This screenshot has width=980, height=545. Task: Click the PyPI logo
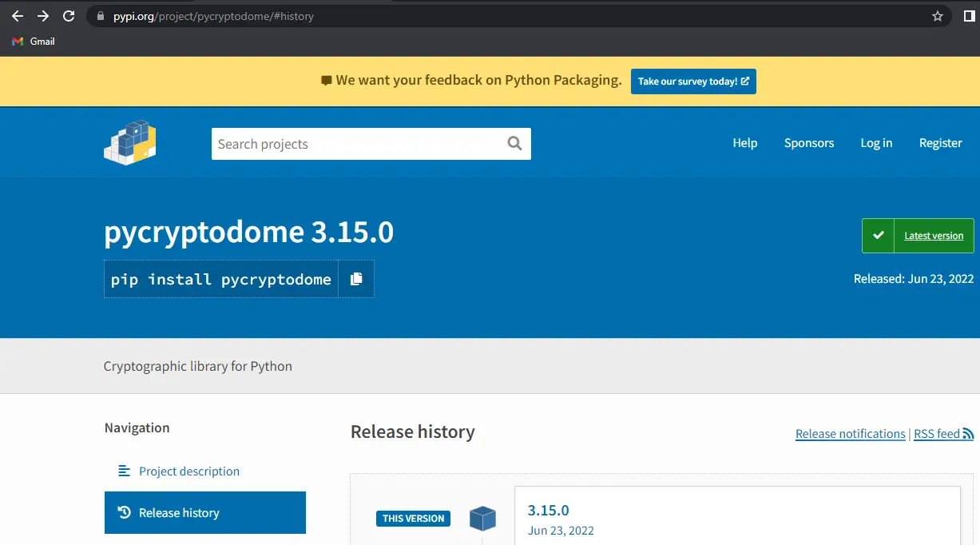(129, 143)
